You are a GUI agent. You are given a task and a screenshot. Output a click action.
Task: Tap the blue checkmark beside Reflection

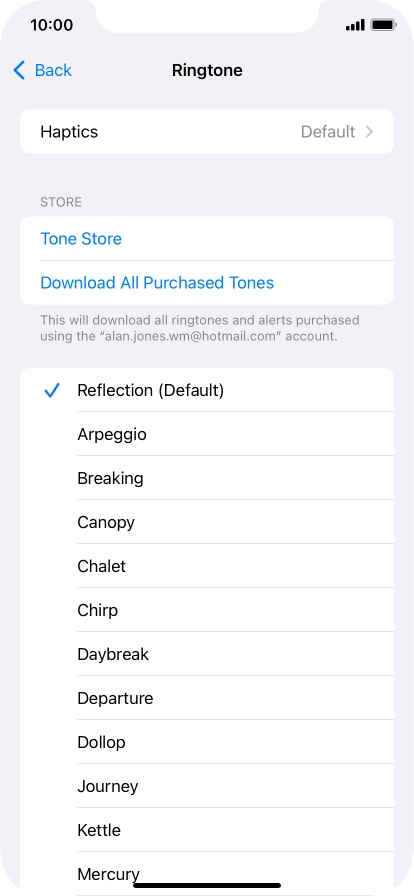pyautogui.click(x=52, y=390)
